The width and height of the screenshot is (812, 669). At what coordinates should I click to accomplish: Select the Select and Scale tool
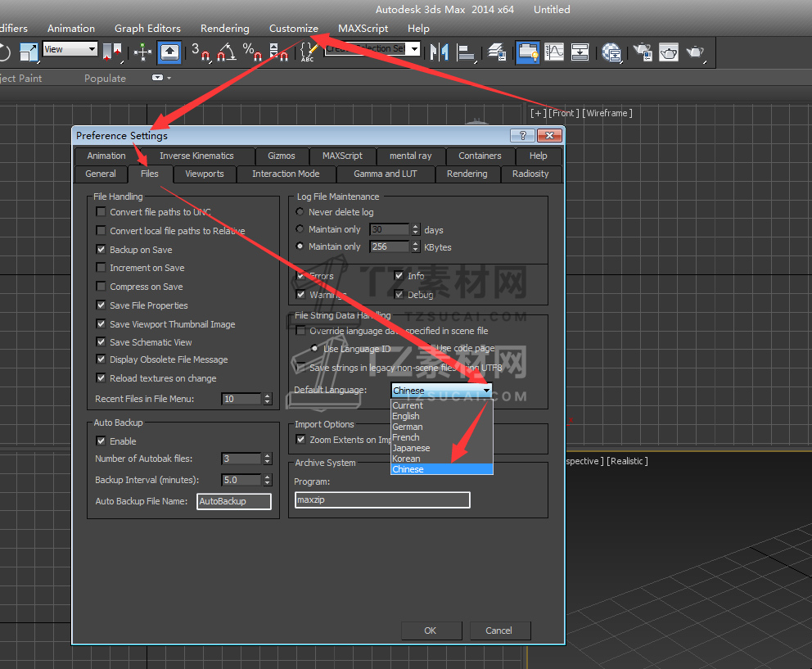click(x=29, y=52)
